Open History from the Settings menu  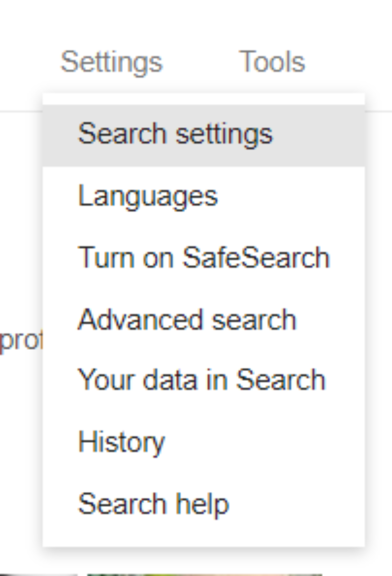click(121, 442)
